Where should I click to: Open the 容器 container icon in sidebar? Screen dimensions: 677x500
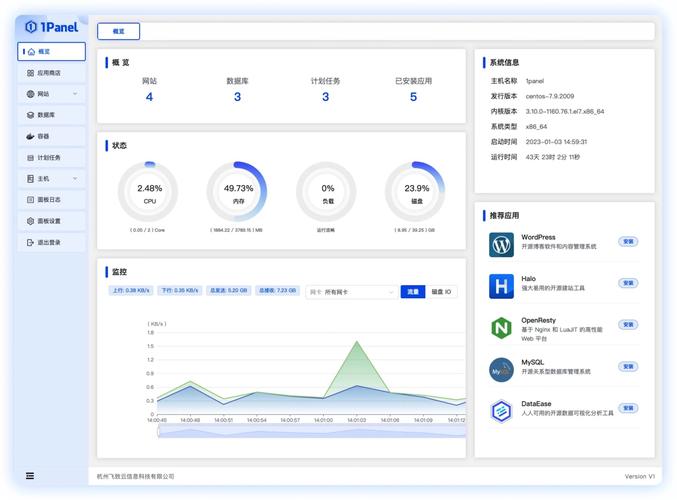tap(30, 136)
